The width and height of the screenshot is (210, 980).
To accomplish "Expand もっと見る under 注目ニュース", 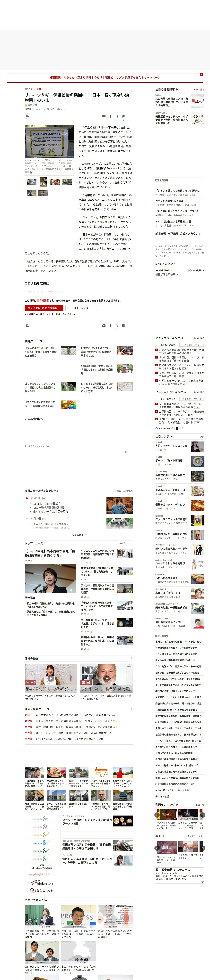I will [79, 535].
